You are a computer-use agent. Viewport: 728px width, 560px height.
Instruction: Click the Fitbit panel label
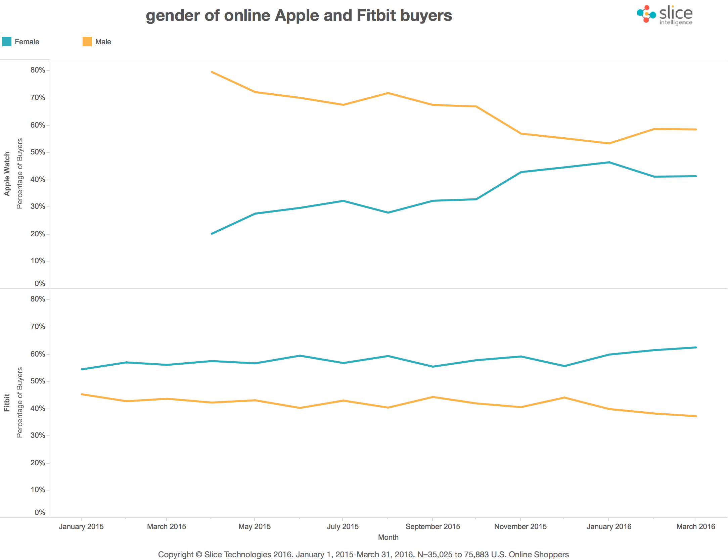click(7, 403)
